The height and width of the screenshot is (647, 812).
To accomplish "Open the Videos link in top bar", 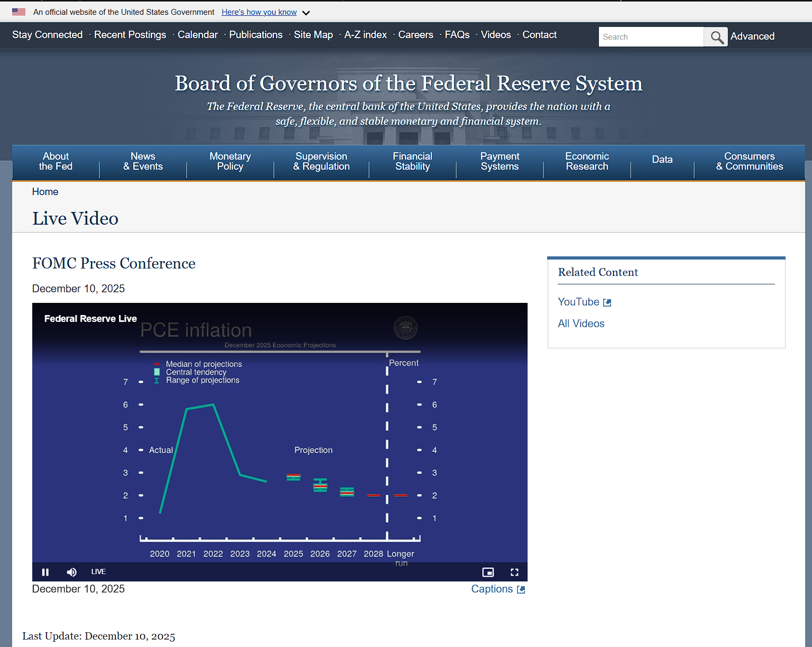I will [496, 35].
